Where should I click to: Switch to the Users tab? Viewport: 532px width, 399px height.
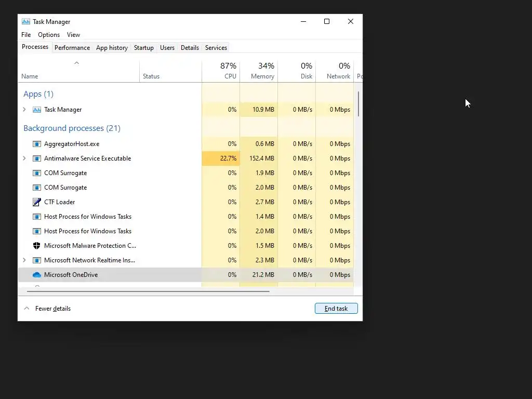pos(167,47)
